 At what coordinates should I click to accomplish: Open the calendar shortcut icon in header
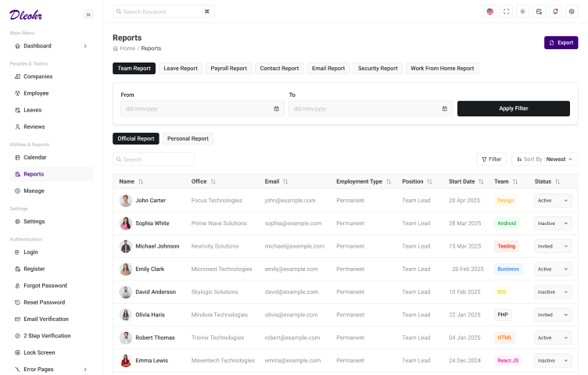[539, 12]
